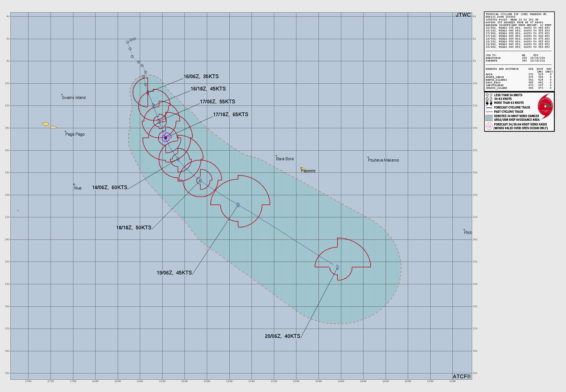Click the JTWC label at top right
Image resolution: width=566 pixels, height=392 pixels.
[463, 15]
